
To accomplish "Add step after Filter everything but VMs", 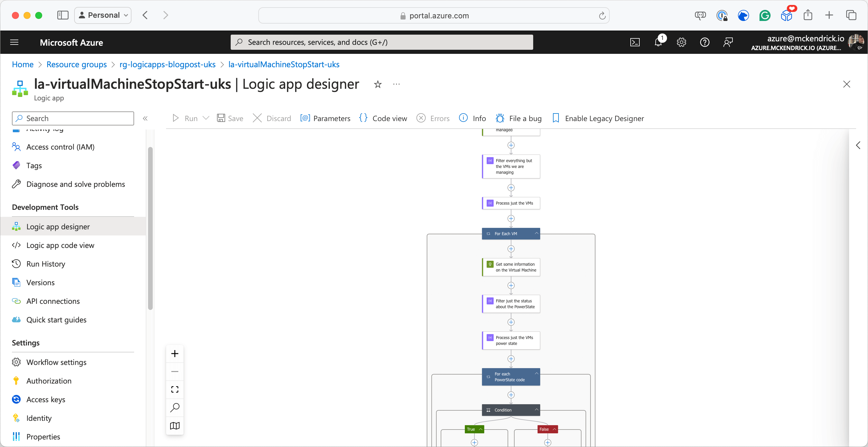I will click(x=511, y=188).
